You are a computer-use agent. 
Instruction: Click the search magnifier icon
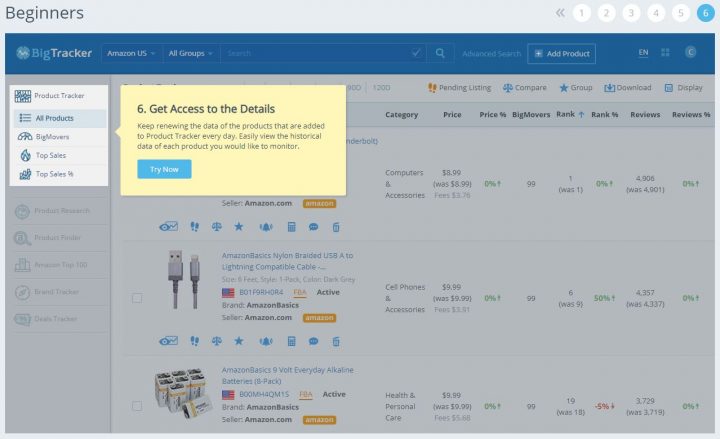pos(440,53)
